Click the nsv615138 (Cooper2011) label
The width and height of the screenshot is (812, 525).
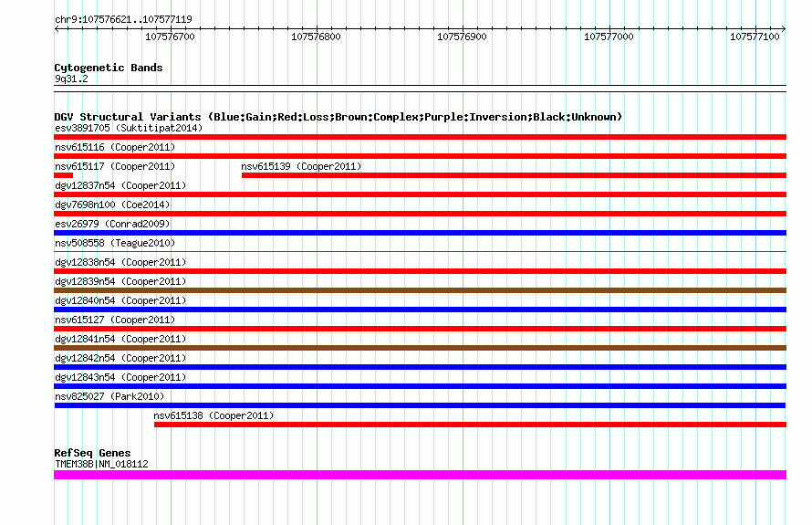click(213, 415)
